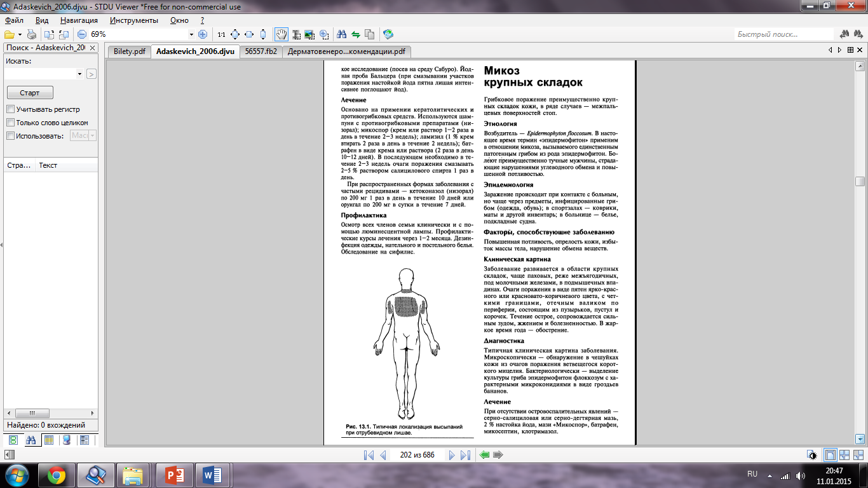Close the Поиск search panel
Viewport: 868px width, 488px height.
92,48
